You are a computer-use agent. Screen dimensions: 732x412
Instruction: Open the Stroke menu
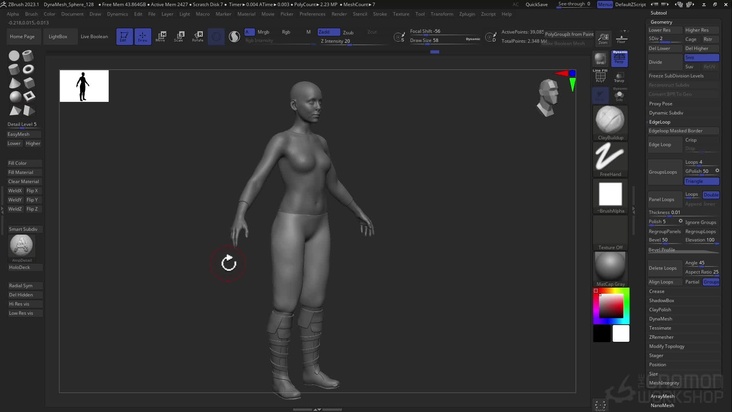(380, 14)
